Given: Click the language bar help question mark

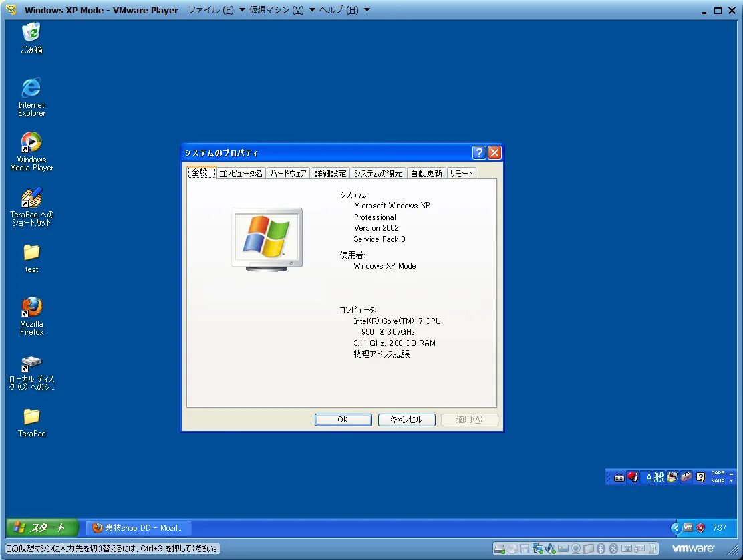Looking at the screenshot, I should coord(700,477).
